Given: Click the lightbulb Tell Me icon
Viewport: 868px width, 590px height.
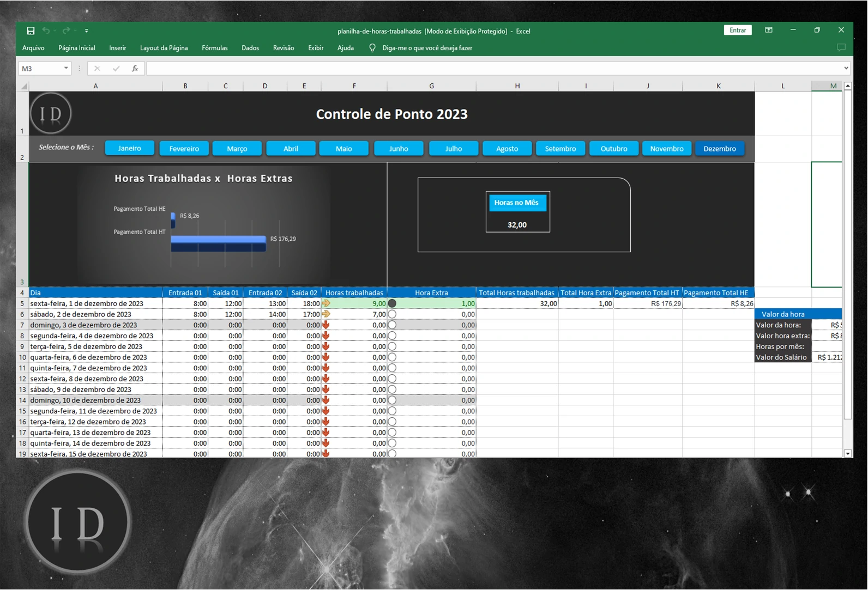Looking at the screenshot, I should (x=372, y=48).
